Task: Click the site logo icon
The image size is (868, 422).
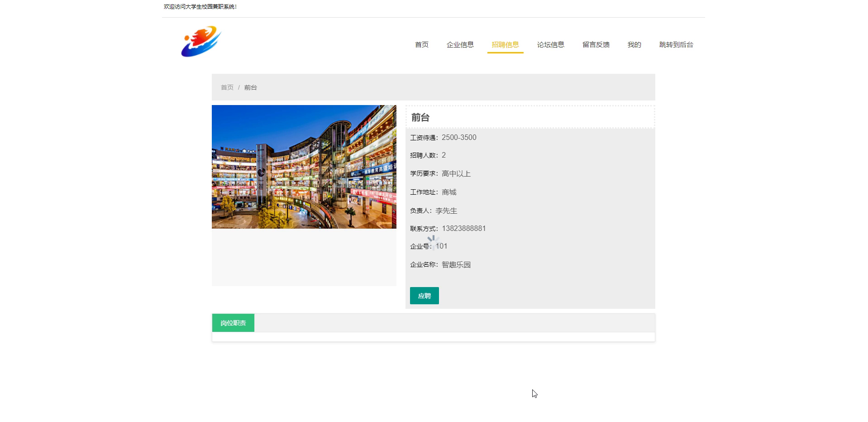Action: click(201, 41)
